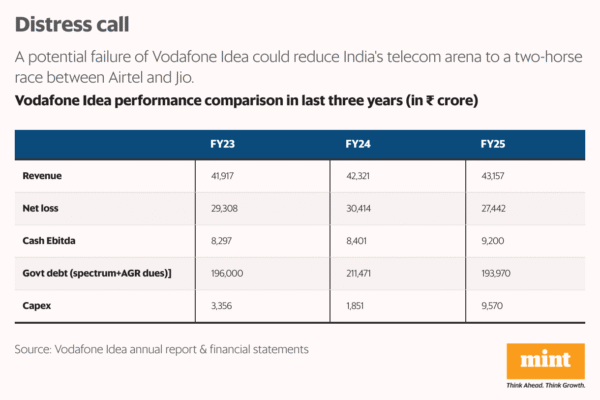The height and width of the screenshot is (400, 600).
Task: Click the 'Think Ahead. Think Growth.' tagline
Action: (545, 385)
